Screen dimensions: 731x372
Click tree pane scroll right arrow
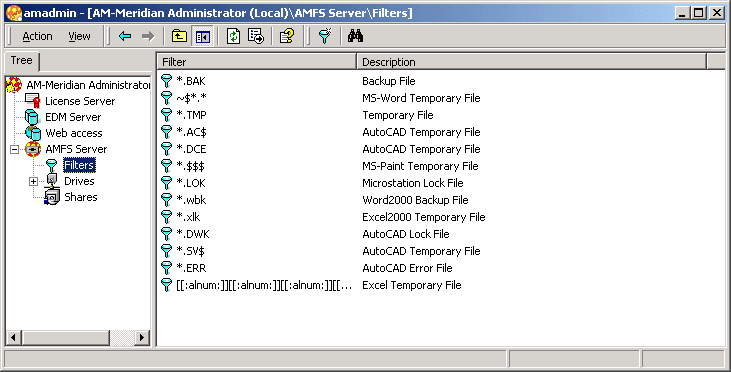142,337
